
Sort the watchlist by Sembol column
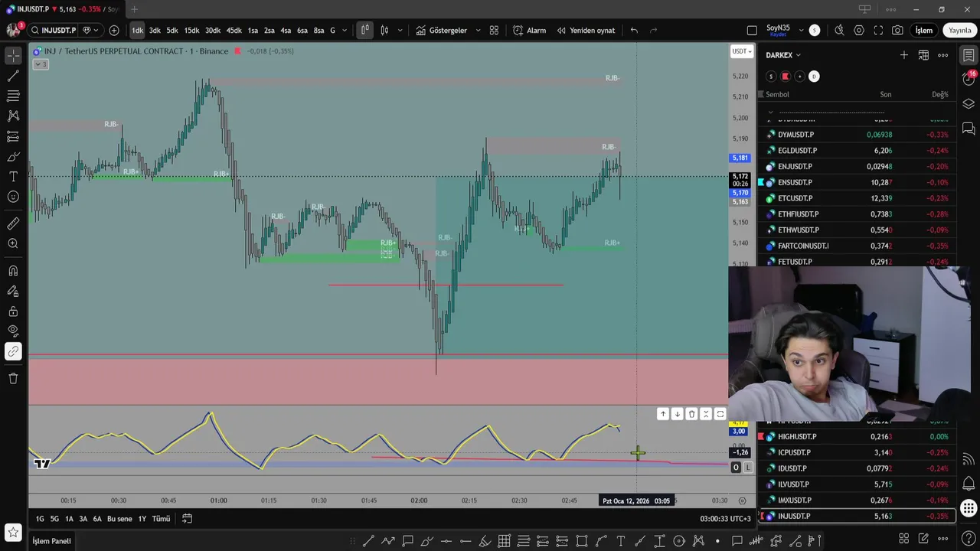click(x=777, y=95)
